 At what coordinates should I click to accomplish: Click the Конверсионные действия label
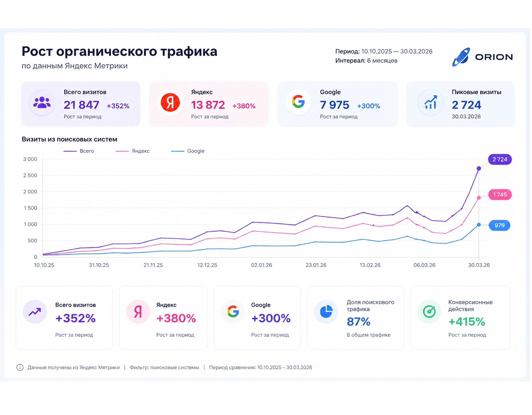click(x=471, y=306)
